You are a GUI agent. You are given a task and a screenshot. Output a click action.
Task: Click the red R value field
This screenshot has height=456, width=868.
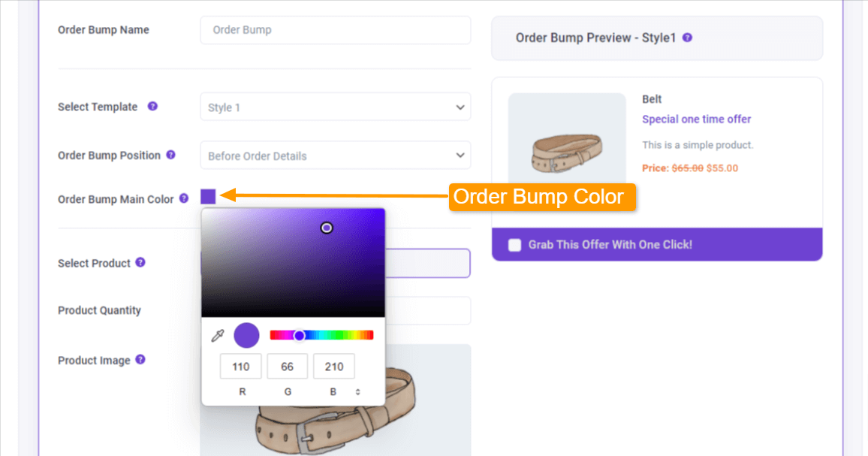241,367
